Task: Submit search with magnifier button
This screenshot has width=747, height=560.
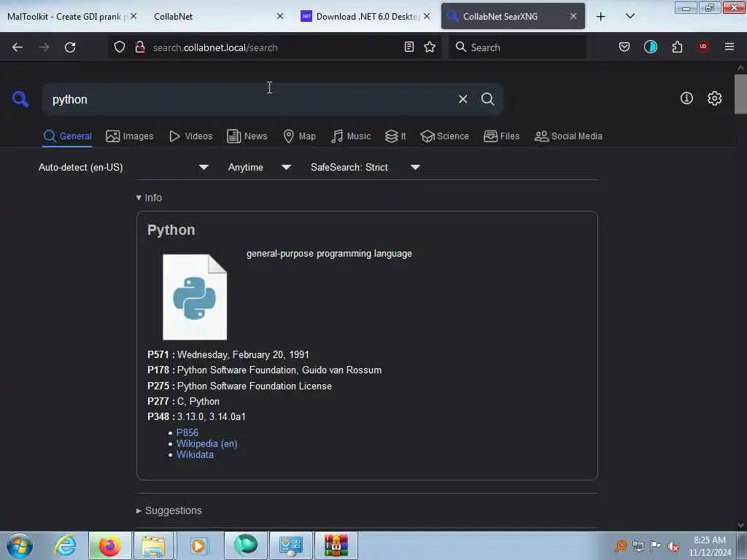Action: coord(487,99)
